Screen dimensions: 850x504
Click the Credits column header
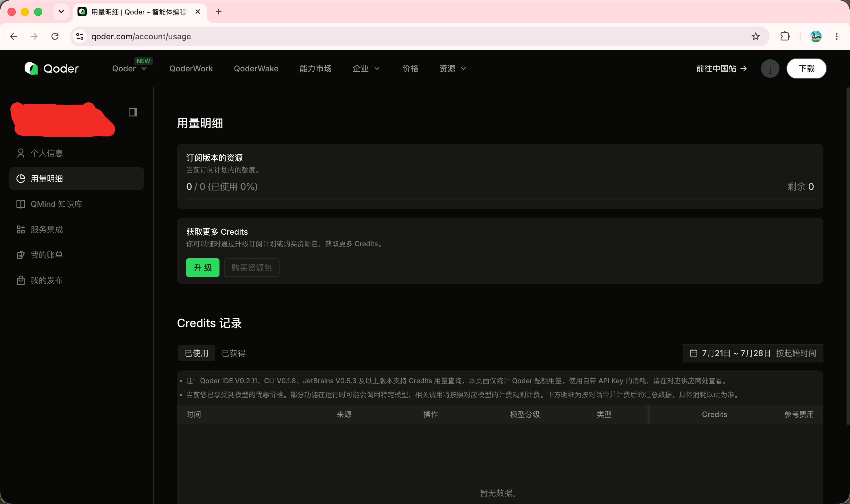pyautogui.click(x=714, y=414)
